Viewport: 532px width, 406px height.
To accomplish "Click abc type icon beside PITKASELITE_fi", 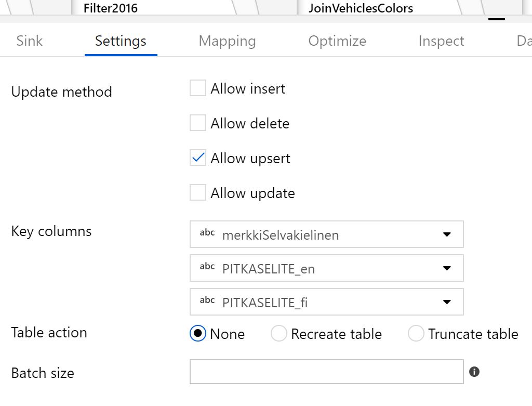I will 207,301.
